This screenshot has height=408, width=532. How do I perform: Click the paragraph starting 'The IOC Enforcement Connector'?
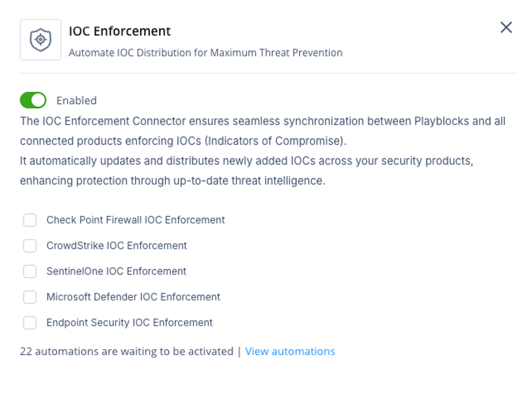[x=263, y=131]
